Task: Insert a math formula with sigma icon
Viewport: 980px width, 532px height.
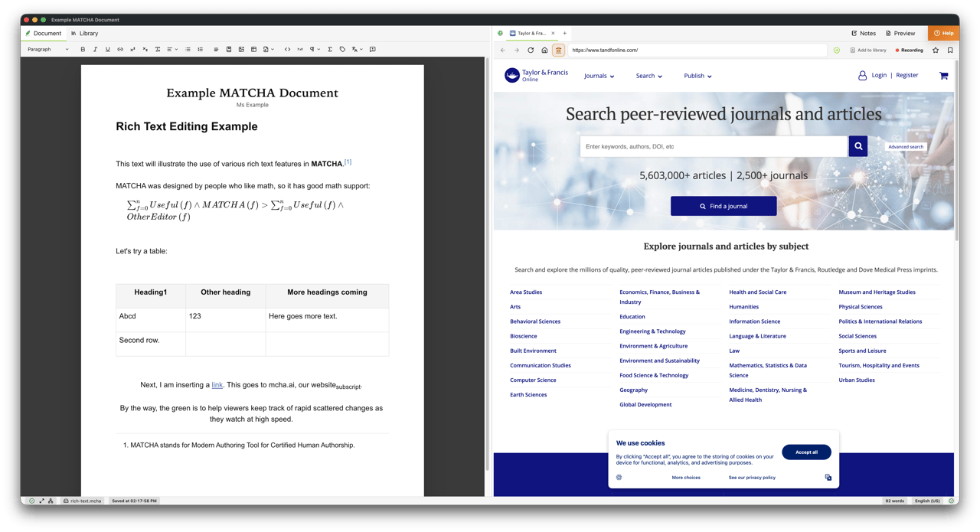Action: (x=330, y=49)
